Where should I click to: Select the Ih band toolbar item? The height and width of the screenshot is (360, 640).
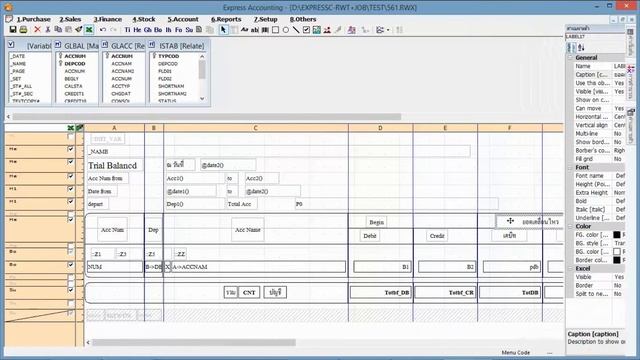pyautogui.click(x=168, y=30)
